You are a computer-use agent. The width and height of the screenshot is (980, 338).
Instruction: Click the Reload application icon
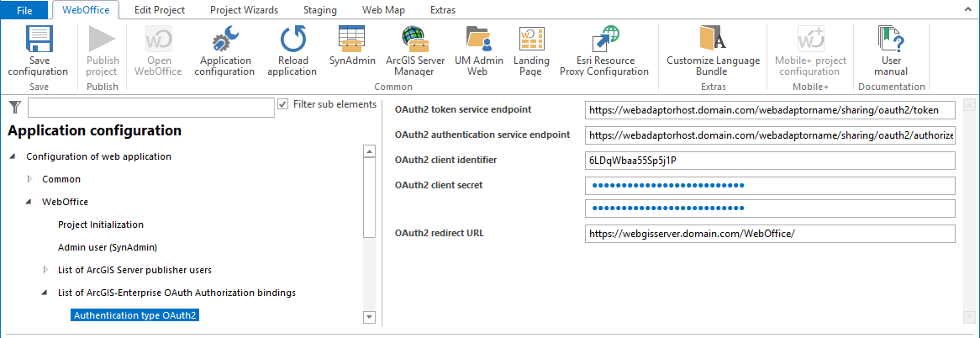click(x=292, y=40)
